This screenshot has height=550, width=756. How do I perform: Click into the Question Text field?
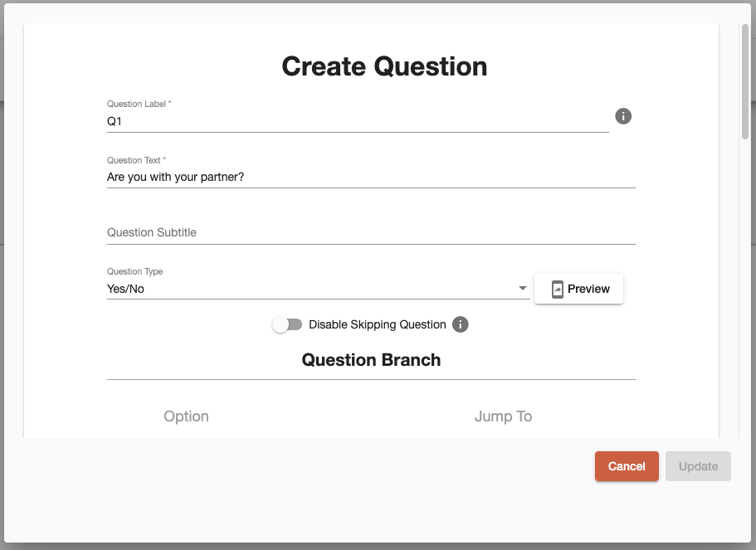click(371, 177)
